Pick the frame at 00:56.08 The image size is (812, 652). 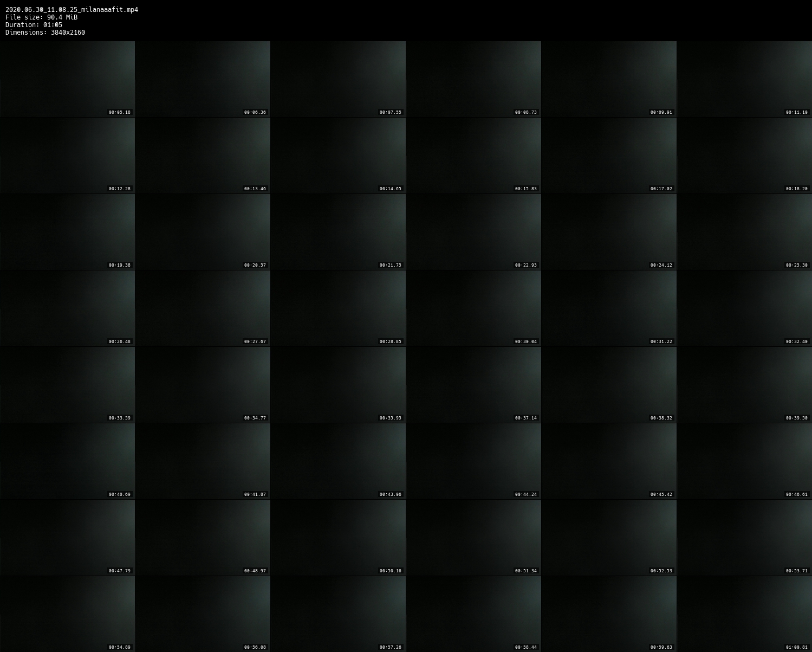click(203, 614)
